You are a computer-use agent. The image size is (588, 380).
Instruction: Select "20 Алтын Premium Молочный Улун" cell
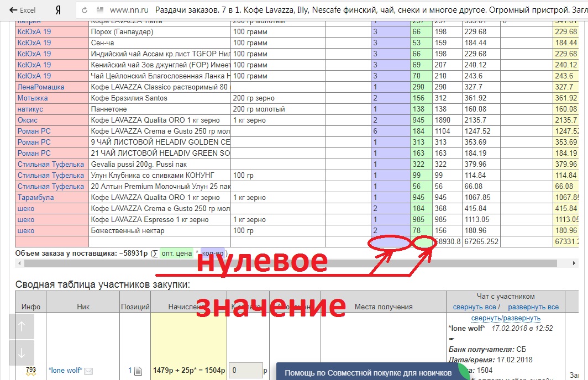(x=160, y=186)
